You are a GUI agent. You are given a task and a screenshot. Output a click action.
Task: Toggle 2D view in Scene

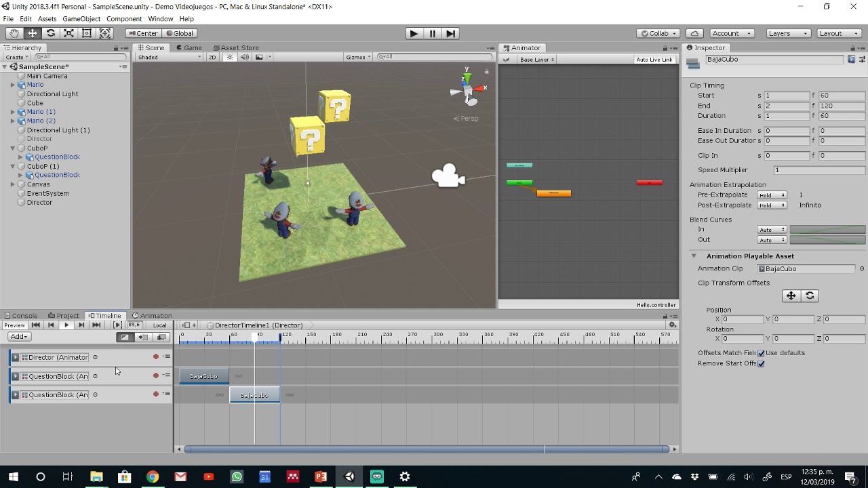coord(212,57)
